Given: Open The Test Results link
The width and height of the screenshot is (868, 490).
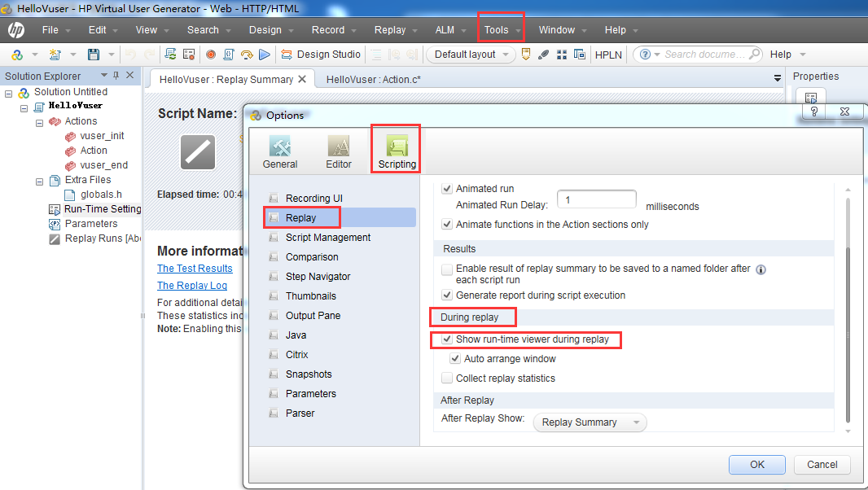Looking at the screenshot, I should (195, 269).
